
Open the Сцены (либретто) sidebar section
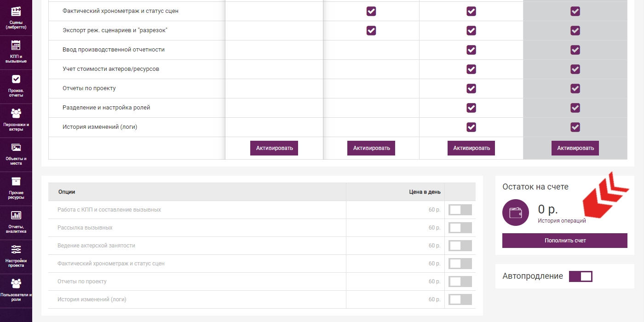pyautogui.click(x=16, y=18)
